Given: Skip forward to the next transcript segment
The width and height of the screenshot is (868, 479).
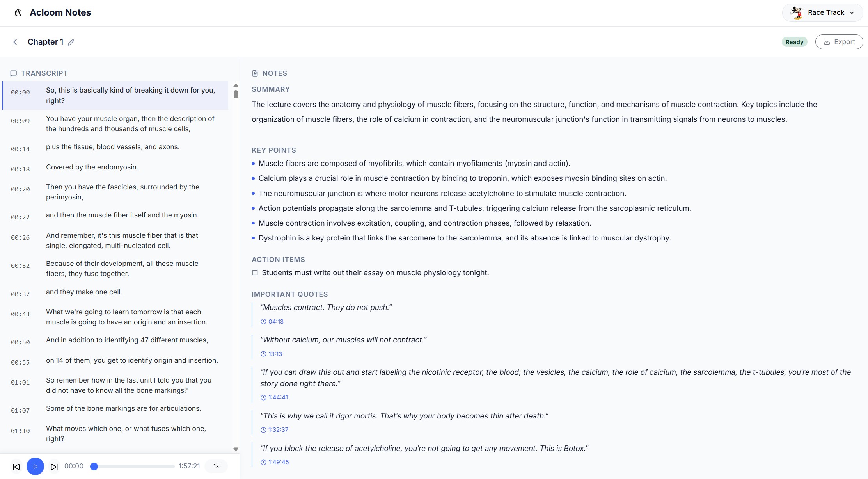Looking at the screenshot, I should pos(54,466).
